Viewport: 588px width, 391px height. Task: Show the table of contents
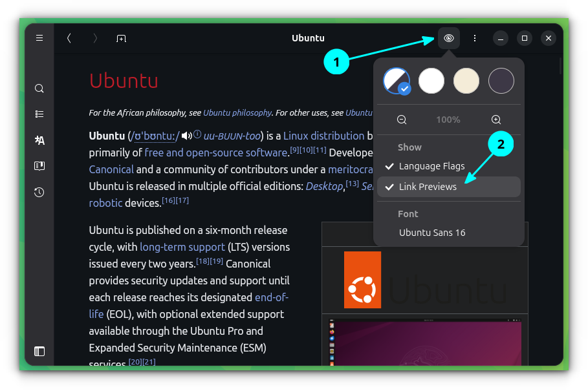[39, 114]
